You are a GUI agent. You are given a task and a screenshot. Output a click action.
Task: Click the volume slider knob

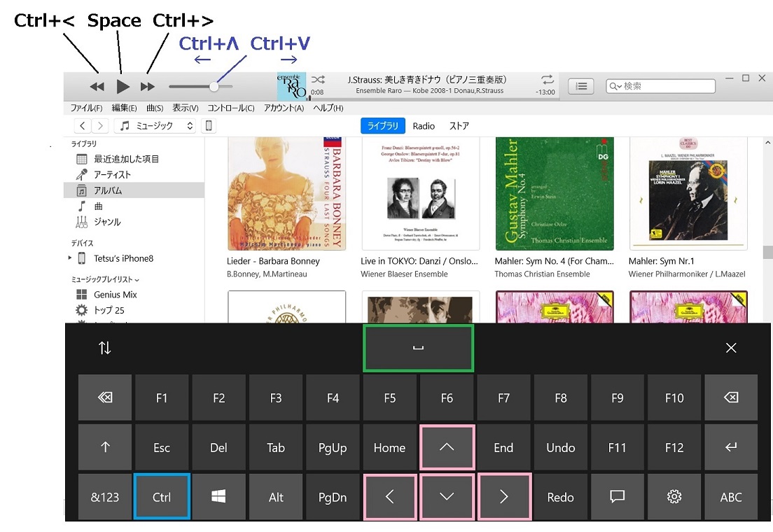[x=214, y=87]
